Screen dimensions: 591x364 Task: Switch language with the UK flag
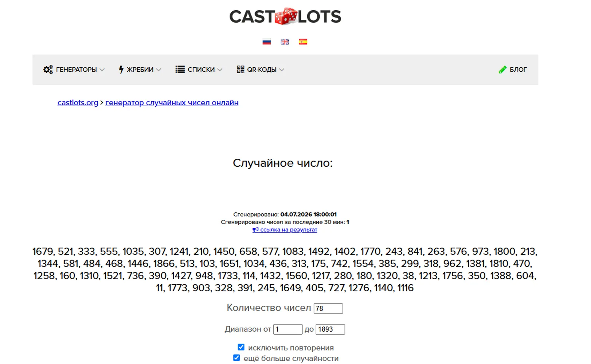click(285, 42)
